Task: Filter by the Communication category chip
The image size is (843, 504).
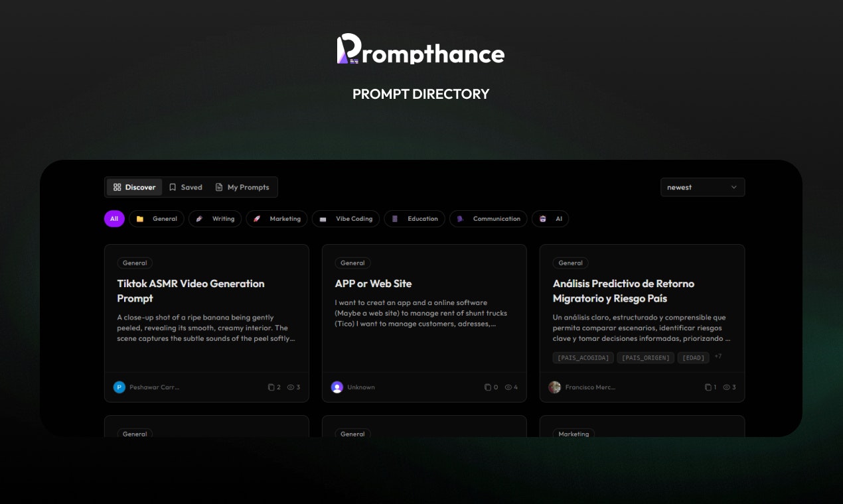Action: pyautogui.click(x=489, y=219)
